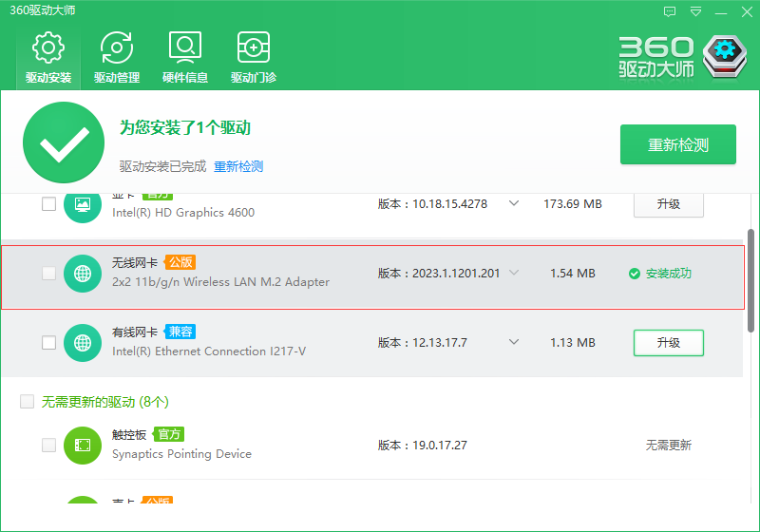Upgrade Intel HD Graphics 4600 driver
Screen dimensions: 760x532
click(669, 204)
